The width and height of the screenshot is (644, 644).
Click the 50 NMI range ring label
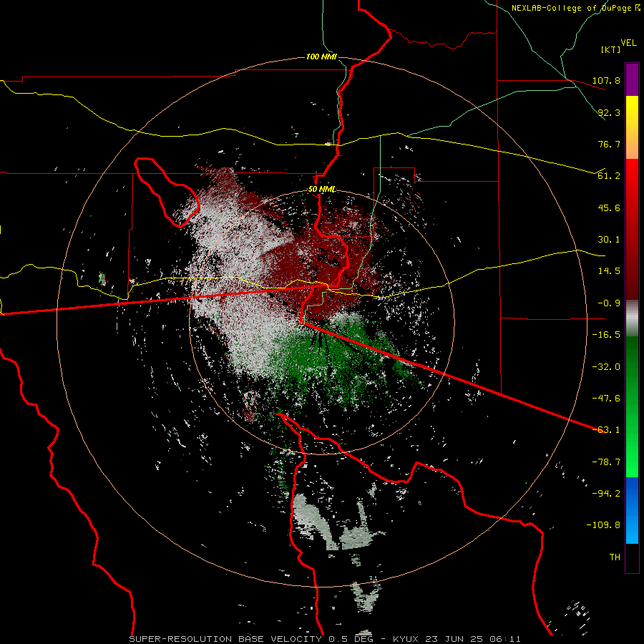(321, 190)
